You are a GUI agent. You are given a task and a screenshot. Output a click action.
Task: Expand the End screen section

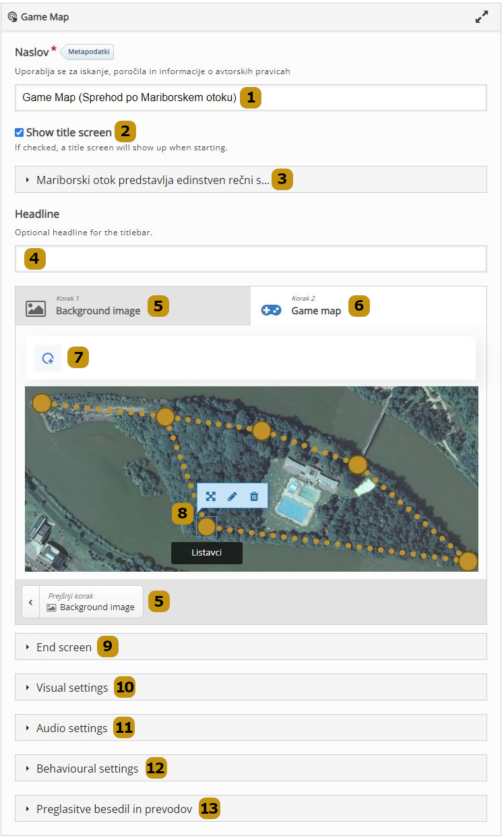click(64, 647)
